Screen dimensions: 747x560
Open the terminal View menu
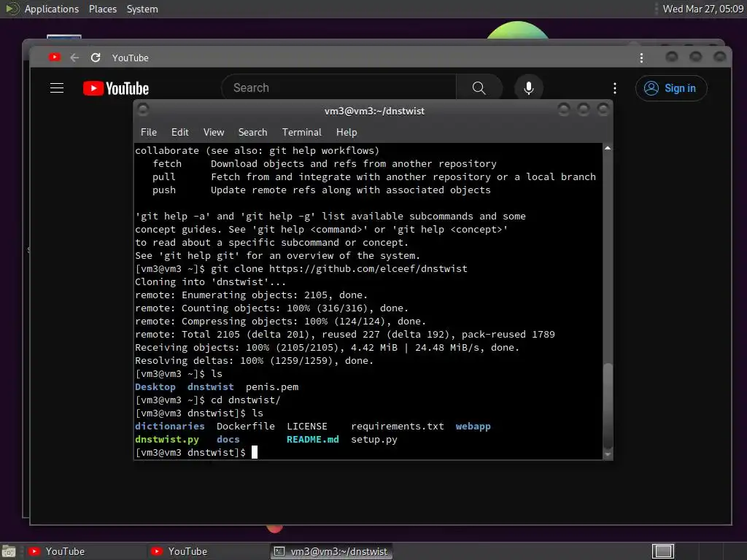[x=214, y=133]
